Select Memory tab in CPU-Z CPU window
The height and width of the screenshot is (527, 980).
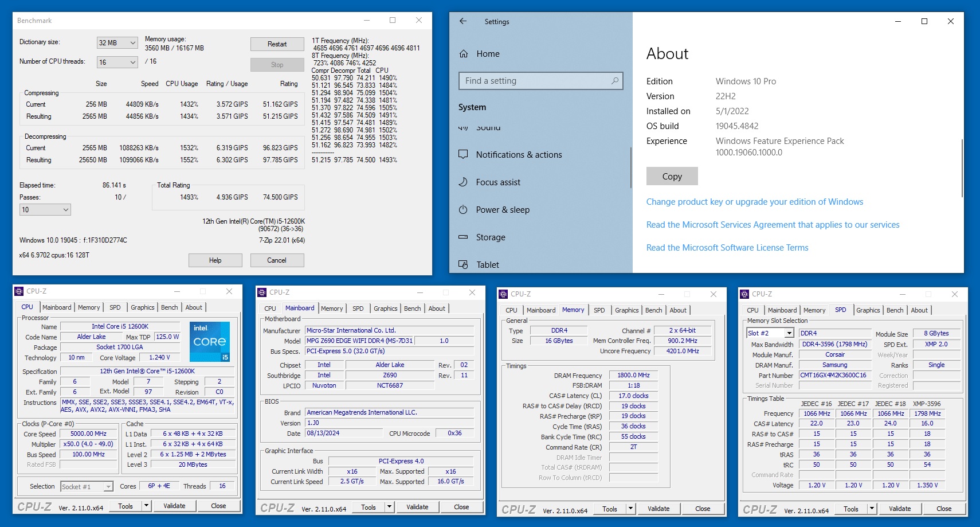point(89,307)
